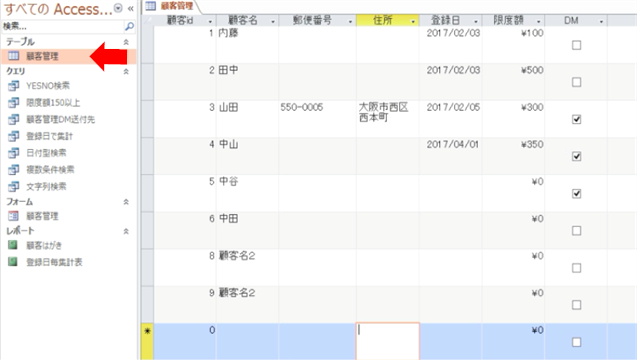Open the 限度額150以上 query icon
This screenshot has height=360, width=640.
(13, 102)
